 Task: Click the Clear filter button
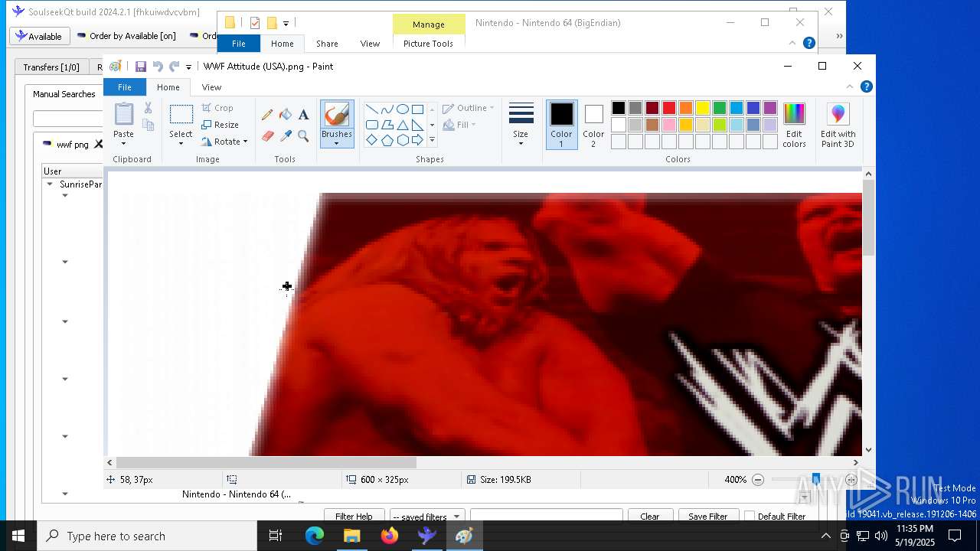click(x=649, y=517)
